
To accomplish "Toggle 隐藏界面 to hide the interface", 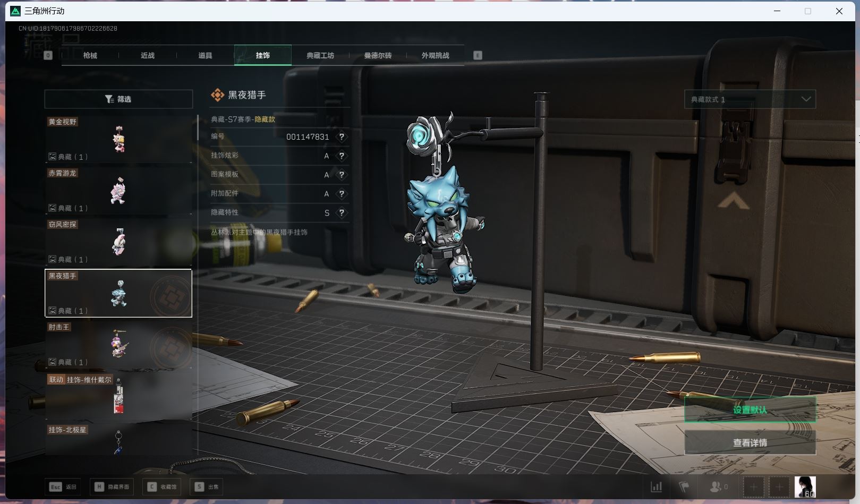I will pyautogui.click(x=112, y=486).
